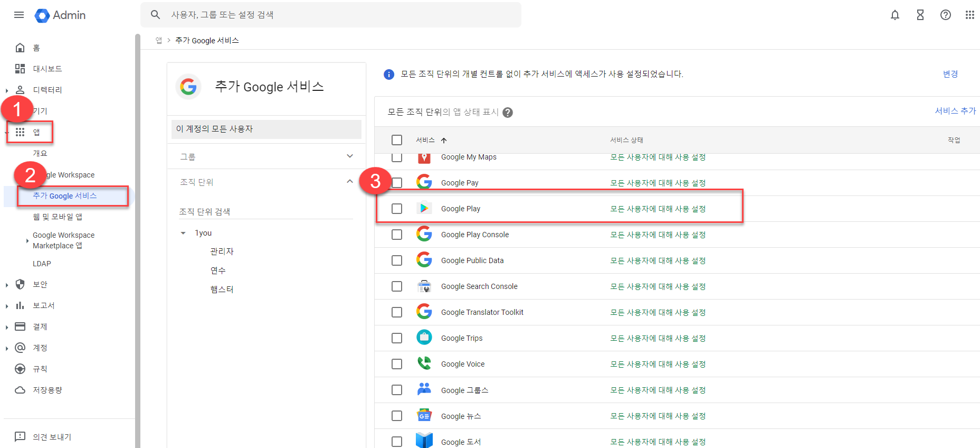Open Google Play service name
The image size is (980, 448).
click(461, 209)
